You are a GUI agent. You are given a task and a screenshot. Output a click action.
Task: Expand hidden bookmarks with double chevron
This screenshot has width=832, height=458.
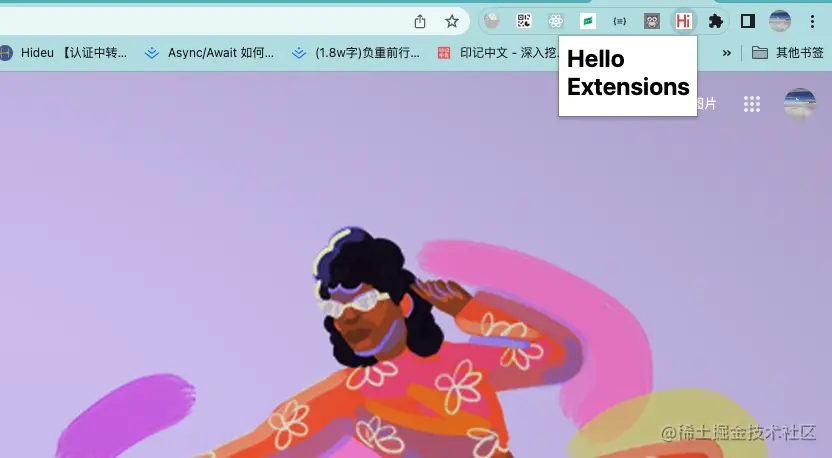coord(726,53)
